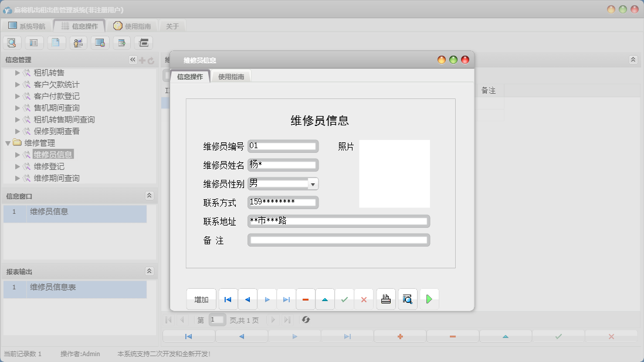Select the search/magnifier tool in the toolbar
The image size is (644, 362).
click(12, 42)
